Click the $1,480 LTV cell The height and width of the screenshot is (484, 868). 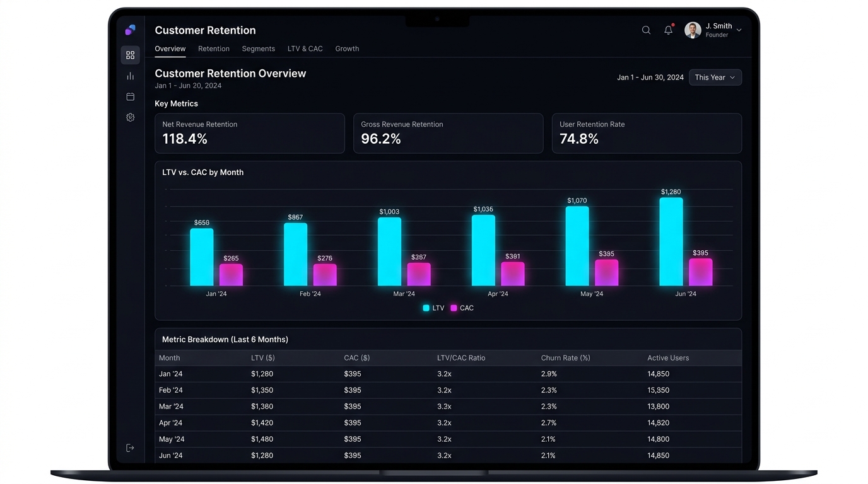click(x=262, y=439)
